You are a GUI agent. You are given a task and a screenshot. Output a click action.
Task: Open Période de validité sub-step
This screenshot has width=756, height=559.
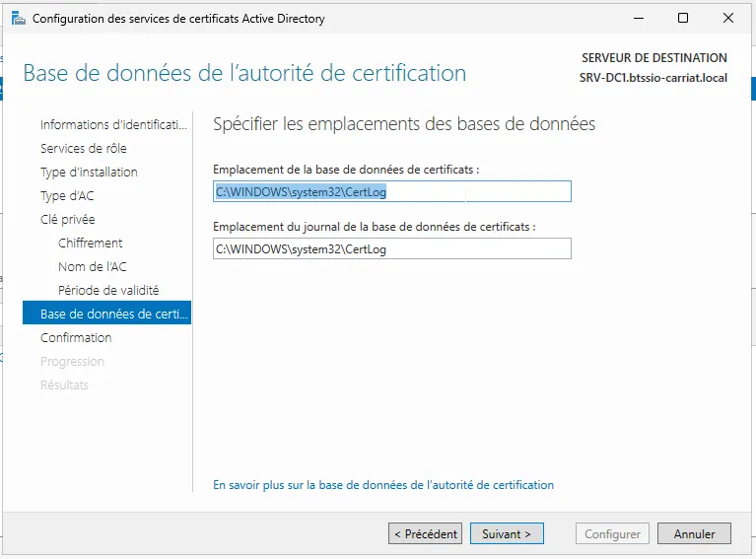click(x=107, y=291)
